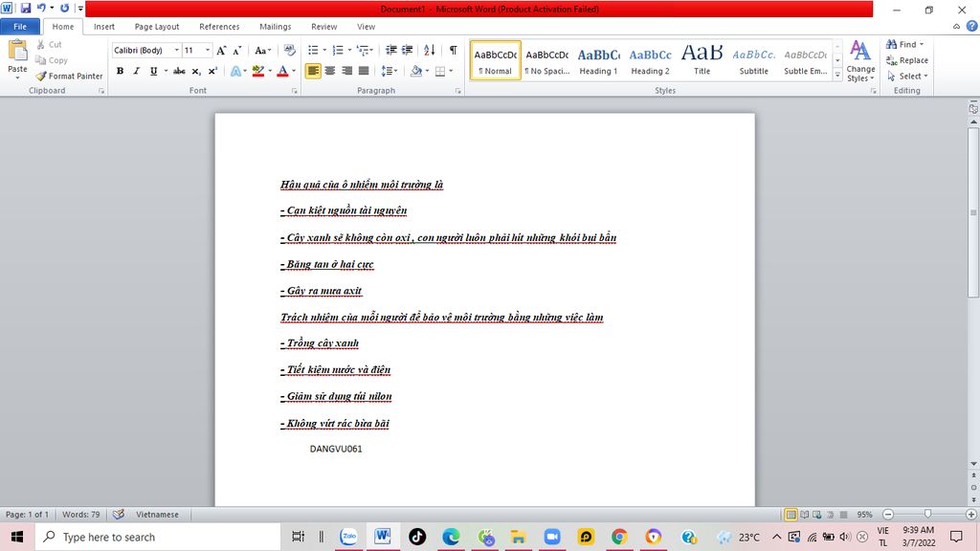Apply the Heading 1 style

pyautogui.click(x=598, y=60)
